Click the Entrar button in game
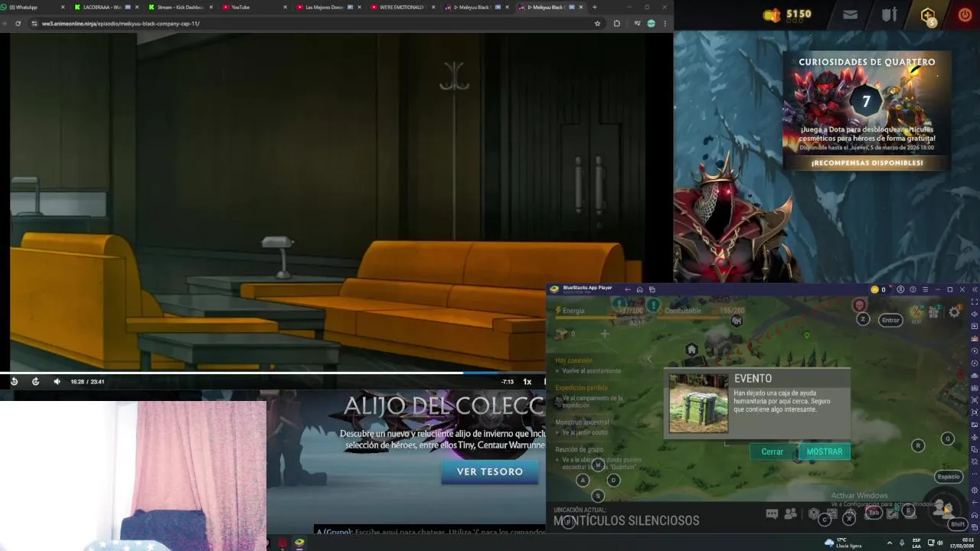Viewport: 980px width, 551px height. [890, 320]
